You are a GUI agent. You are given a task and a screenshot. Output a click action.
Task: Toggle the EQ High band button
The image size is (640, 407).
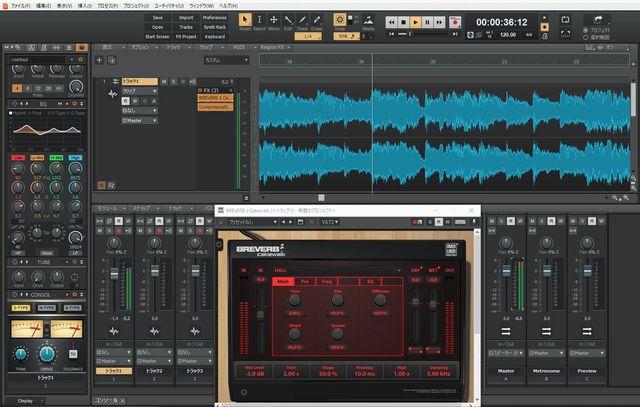pos(76,158)
